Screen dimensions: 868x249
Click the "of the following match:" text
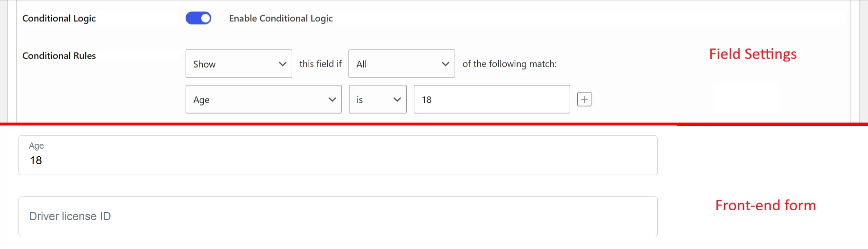(x=509, y=64)
